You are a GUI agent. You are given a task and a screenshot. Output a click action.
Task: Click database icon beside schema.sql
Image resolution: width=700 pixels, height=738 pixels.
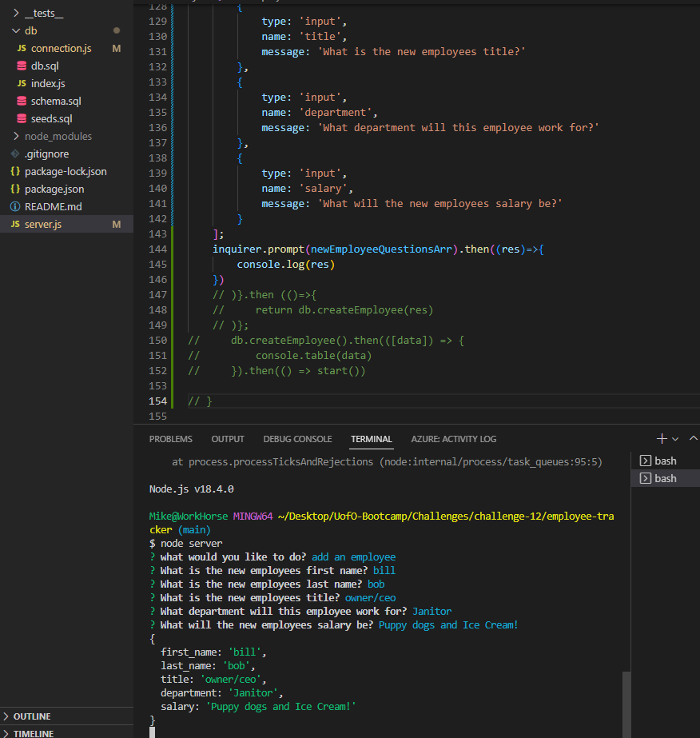click(22, 102)
